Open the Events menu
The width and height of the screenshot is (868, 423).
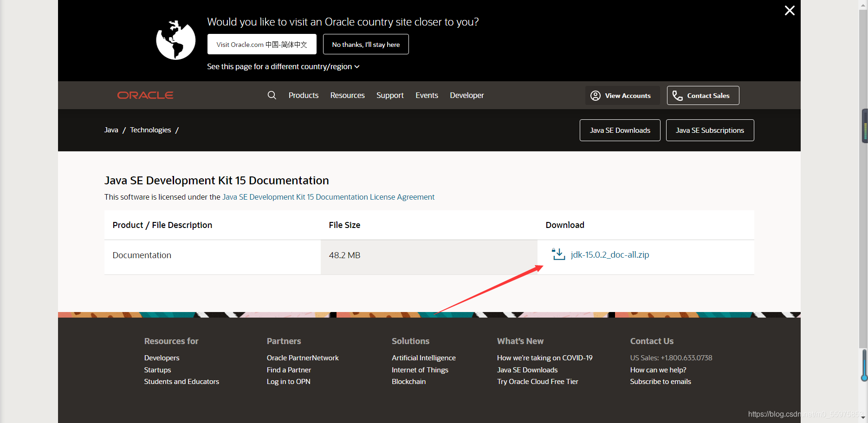pyautogui.click(x=427, y=95)
